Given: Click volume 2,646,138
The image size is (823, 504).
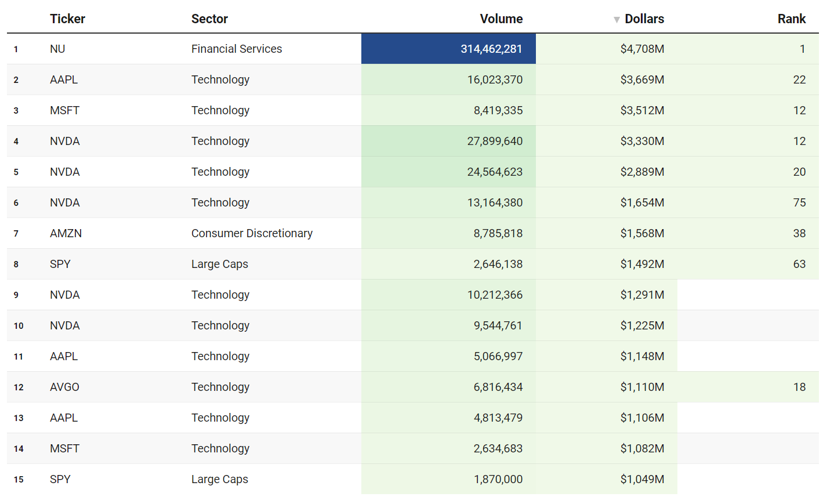Looking at the screenshot, I should point(498,264).
